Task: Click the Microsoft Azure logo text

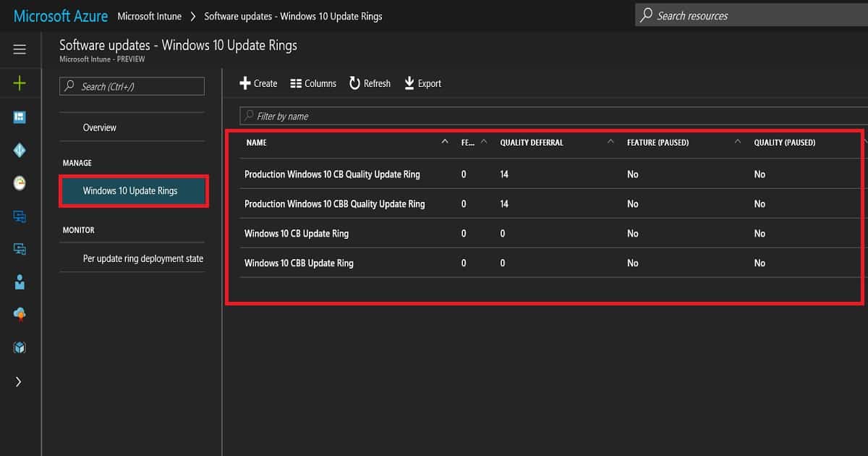Action: pos(61,16)
